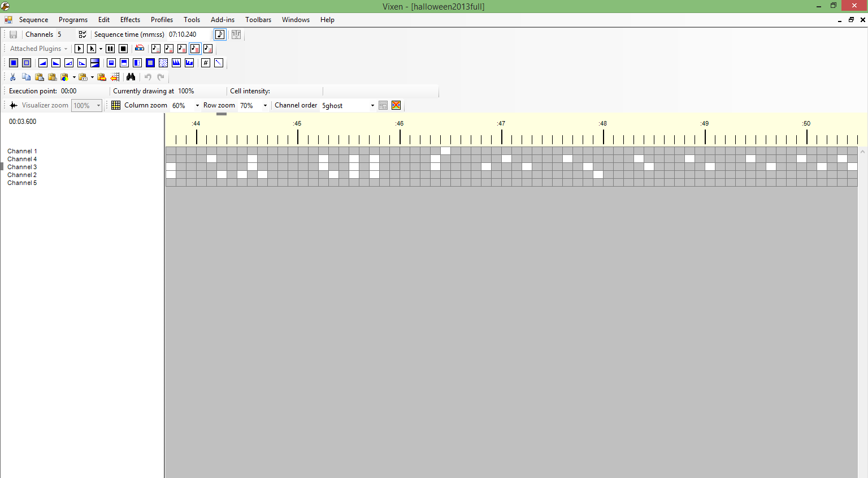Click the Play sequence button
Image resolution: width=868 pixels, height=478 pixels.
[79, 49]
